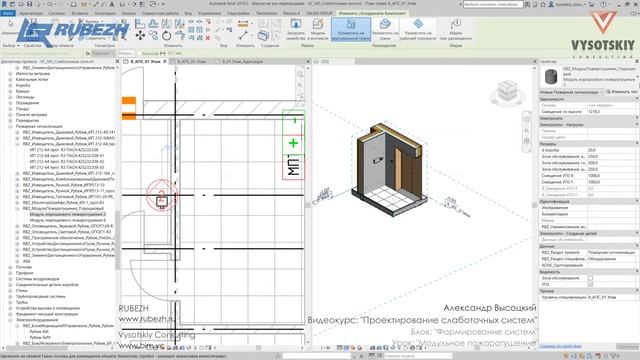
Task: Switch to the Совместная работа ribbon tab
Action: pyautogui.click(x=160, y=13)
